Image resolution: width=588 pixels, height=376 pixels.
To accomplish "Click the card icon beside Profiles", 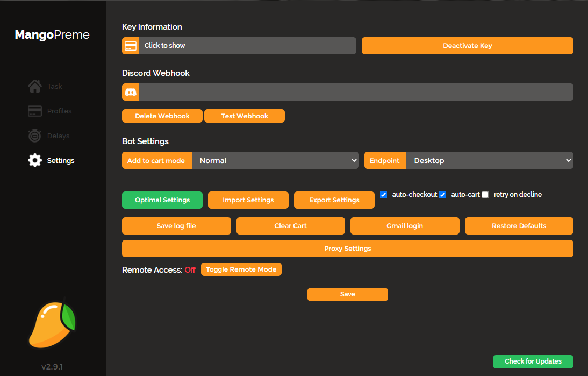I will coord(35,111).
